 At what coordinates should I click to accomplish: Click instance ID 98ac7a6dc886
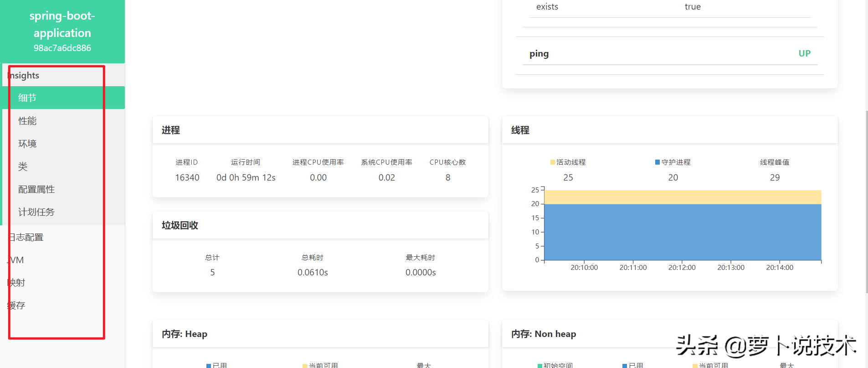[62, 48]
